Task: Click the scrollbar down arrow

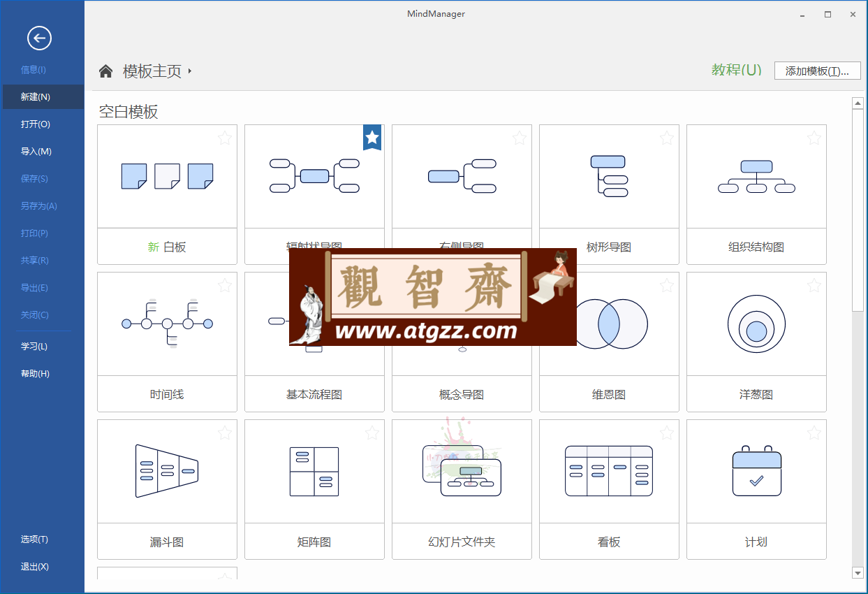Action: (858, 573)
